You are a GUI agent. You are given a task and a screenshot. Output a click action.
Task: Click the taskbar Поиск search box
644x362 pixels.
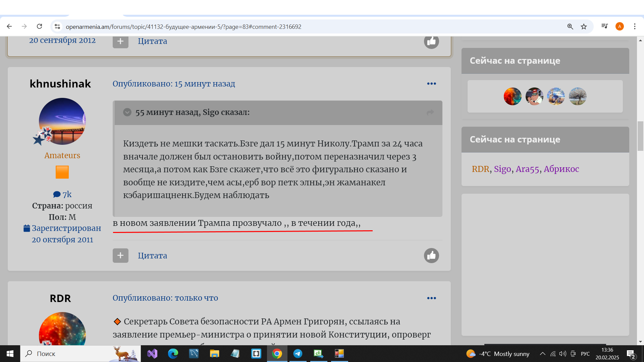click(80, 354)
